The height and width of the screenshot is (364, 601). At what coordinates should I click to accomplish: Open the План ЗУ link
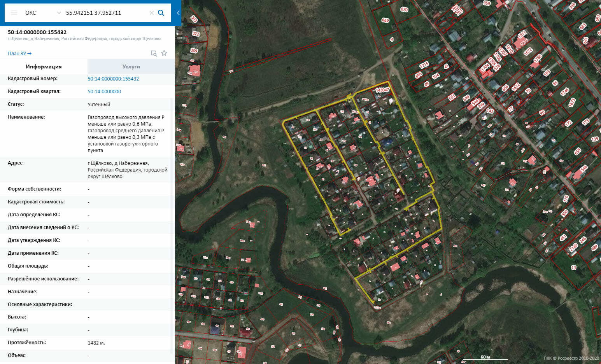(x=19, y=53)
